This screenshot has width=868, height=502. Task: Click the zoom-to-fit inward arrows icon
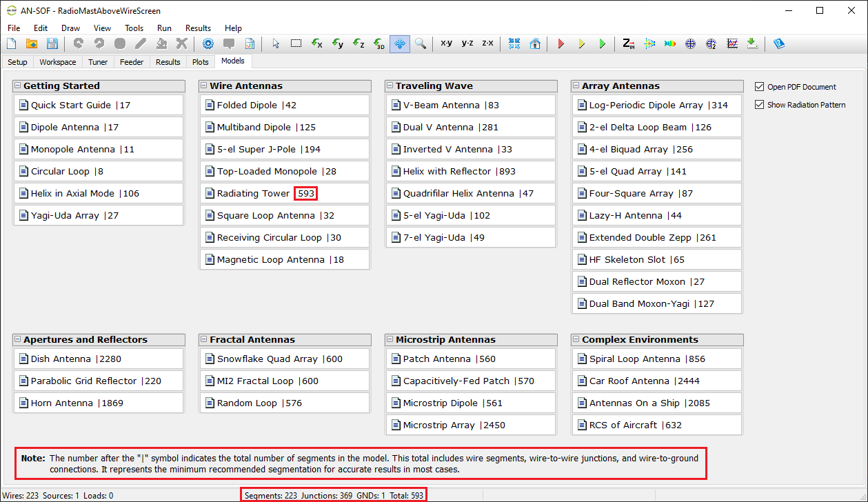click(514, 43)
